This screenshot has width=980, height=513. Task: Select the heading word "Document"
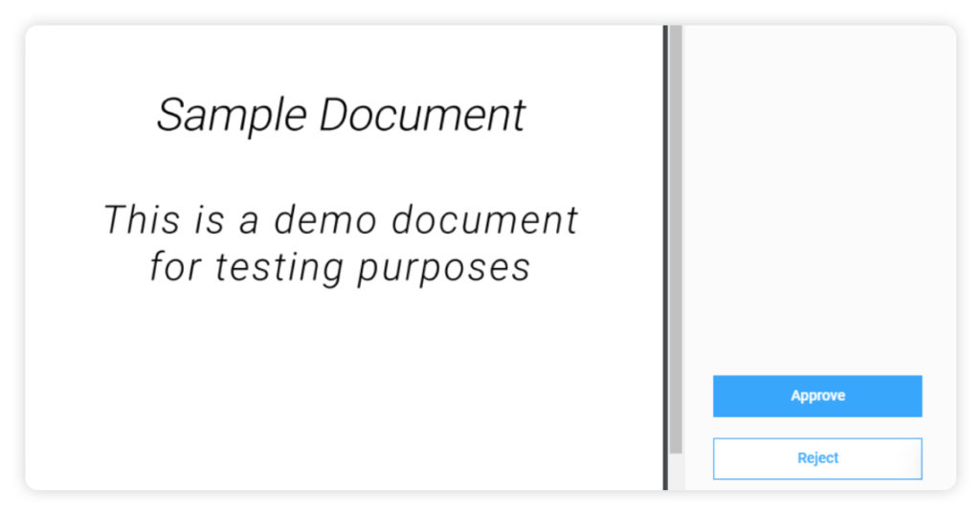422,116
